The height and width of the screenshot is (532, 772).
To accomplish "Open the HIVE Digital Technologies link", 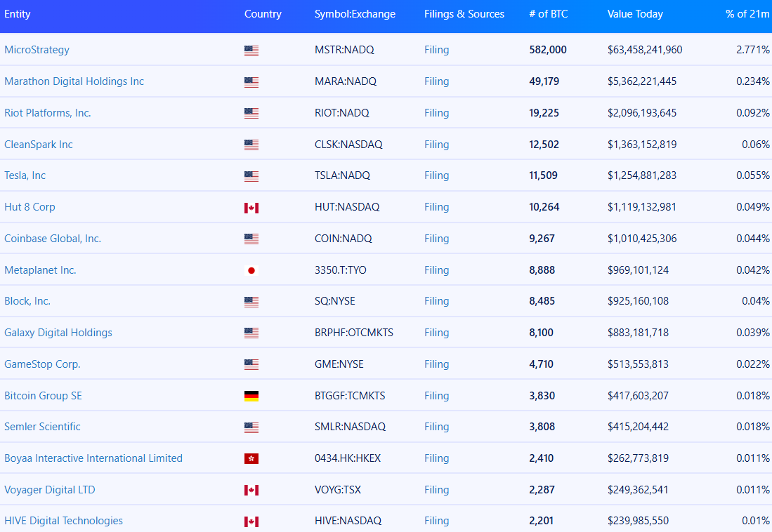I will [63, 520].
